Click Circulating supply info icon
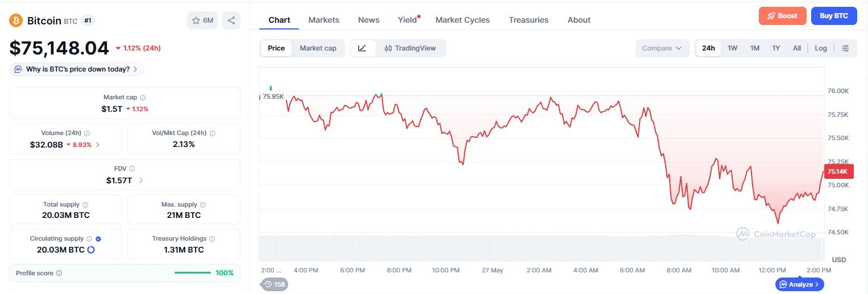Viewport: 868px width, 294px height. click(x=89, y=239)
